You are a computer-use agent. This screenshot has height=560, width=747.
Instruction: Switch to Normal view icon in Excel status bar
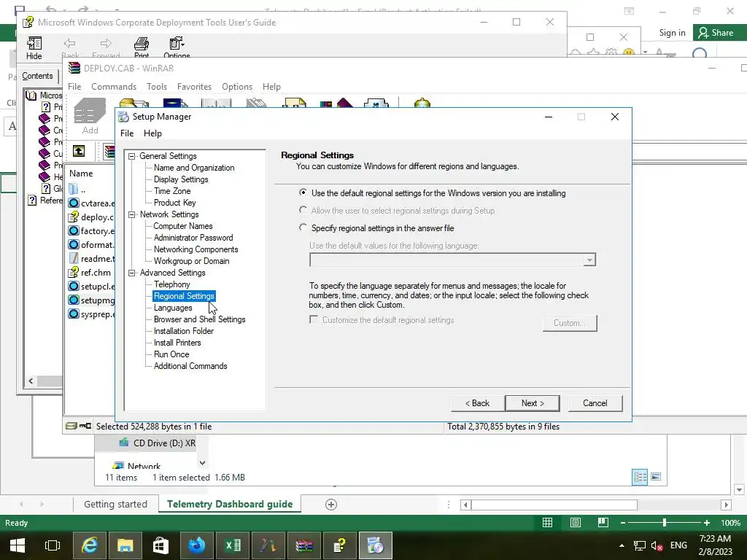pyautogui.click(x=547, y=523)
